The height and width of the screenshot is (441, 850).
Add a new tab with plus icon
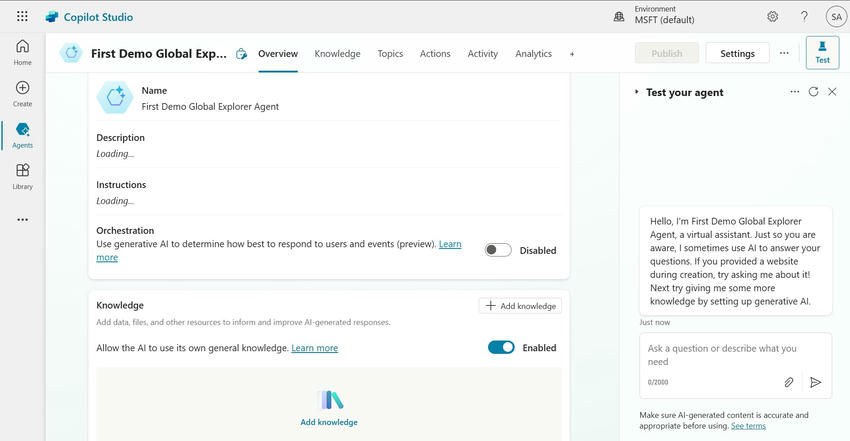tap(572, 54)
